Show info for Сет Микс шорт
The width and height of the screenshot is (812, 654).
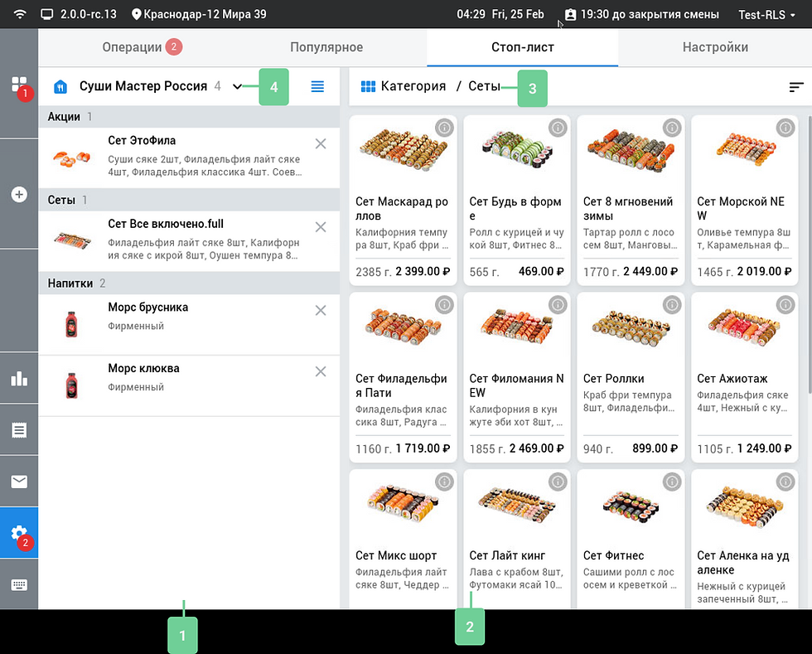click(x=444, y=482)
